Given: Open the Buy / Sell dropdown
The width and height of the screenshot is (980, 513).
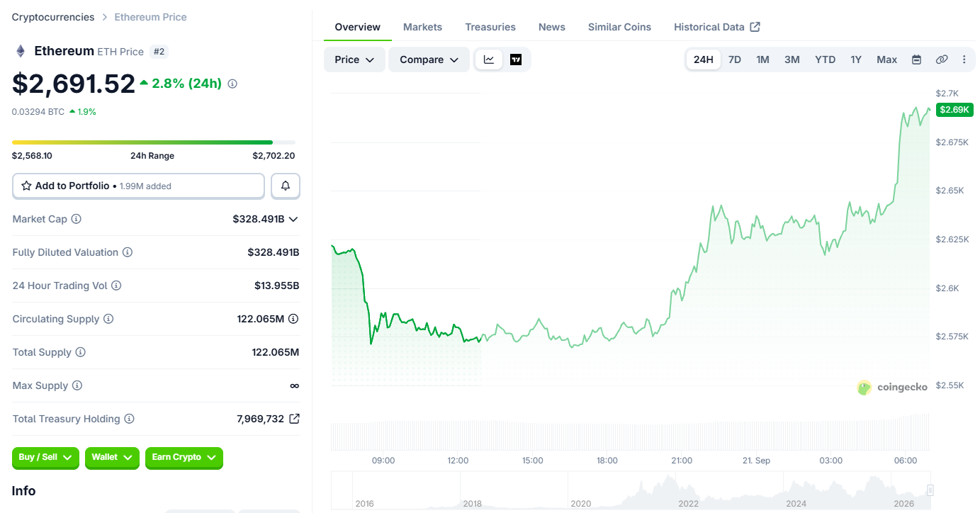Looking at the screenshot, I should tap(46, 458).
